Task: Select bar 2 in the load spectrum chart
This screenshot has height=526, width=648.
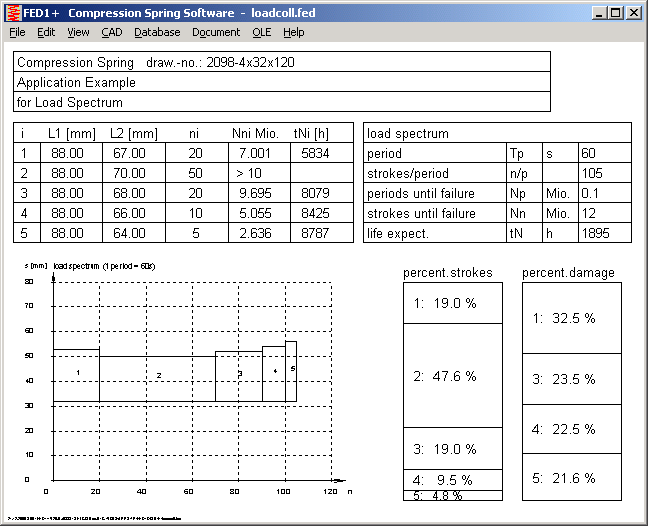Action: coord(157,377)
